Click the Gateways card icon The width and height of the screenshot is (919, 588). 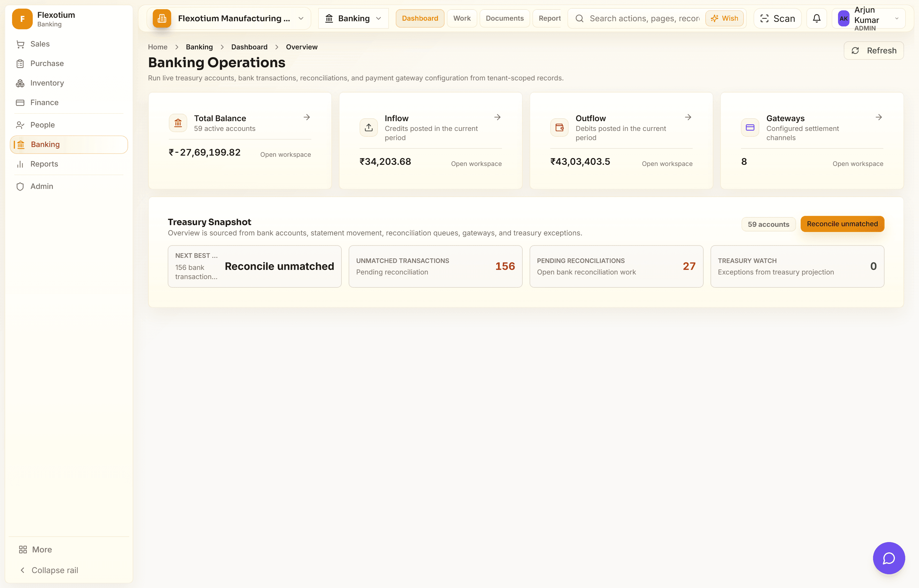coord(750,127)
